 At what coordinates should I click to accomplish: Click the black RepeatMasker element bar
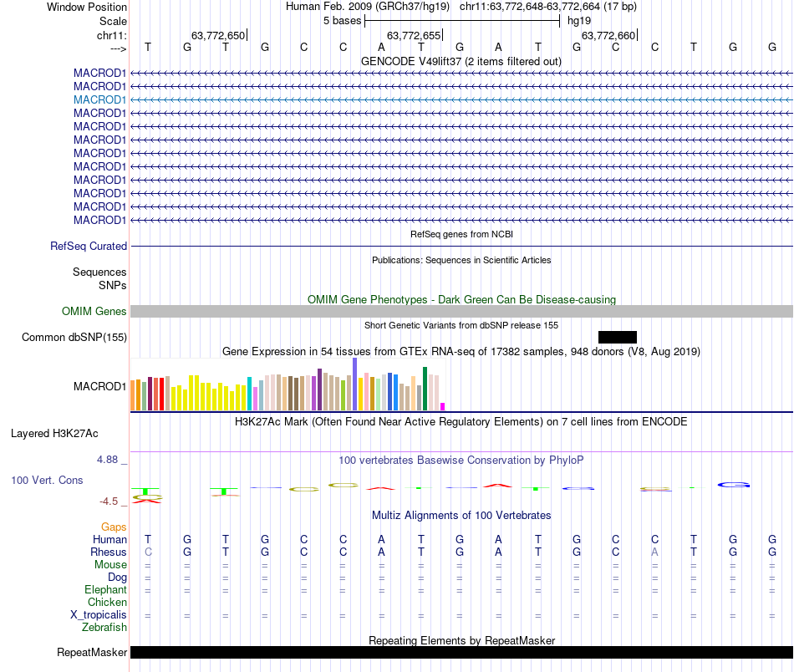(461, 652)
